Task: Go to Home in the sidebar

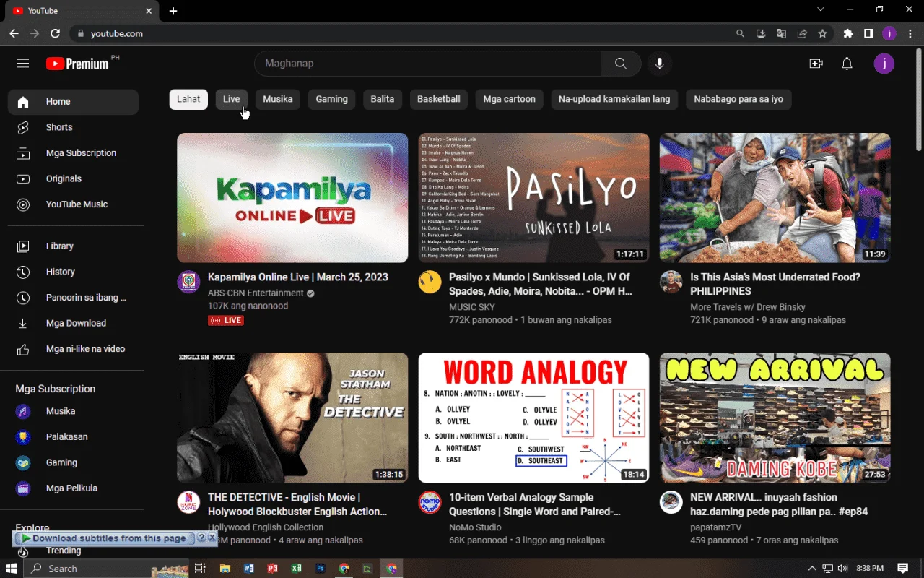Action: tap(73, 102)
